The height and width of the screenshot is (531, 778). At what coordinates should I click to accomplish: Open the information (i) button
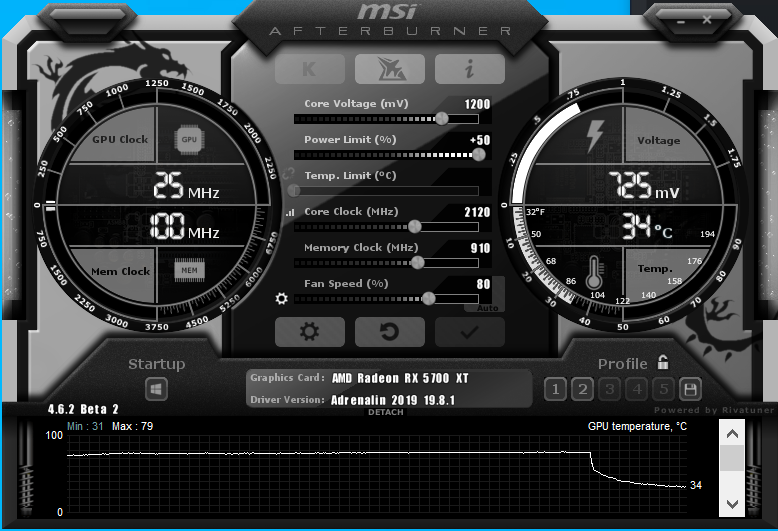(470, 69)
